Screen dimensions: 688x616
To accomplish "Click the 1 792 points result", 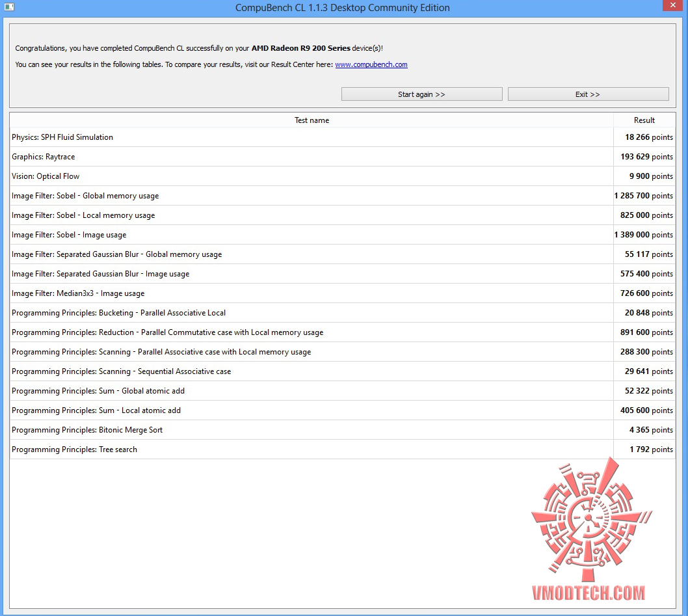I will [651, 449].
